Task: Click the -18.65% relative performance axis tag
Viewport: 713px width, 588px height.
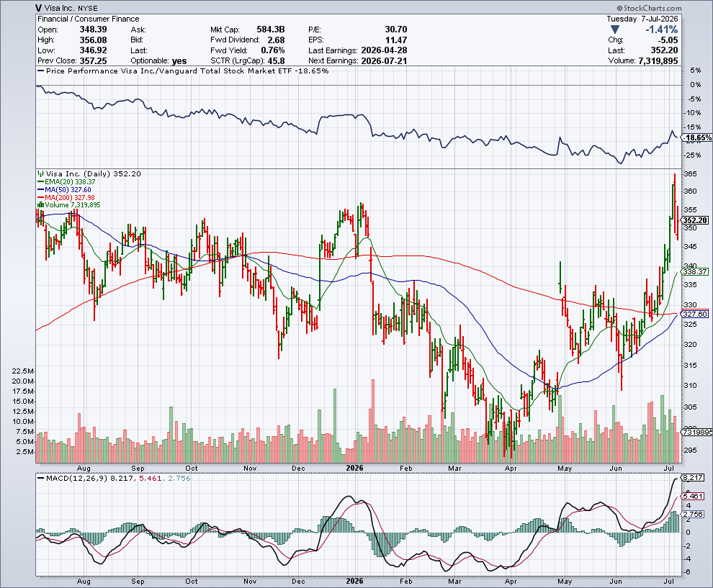Action: point(698,137)
